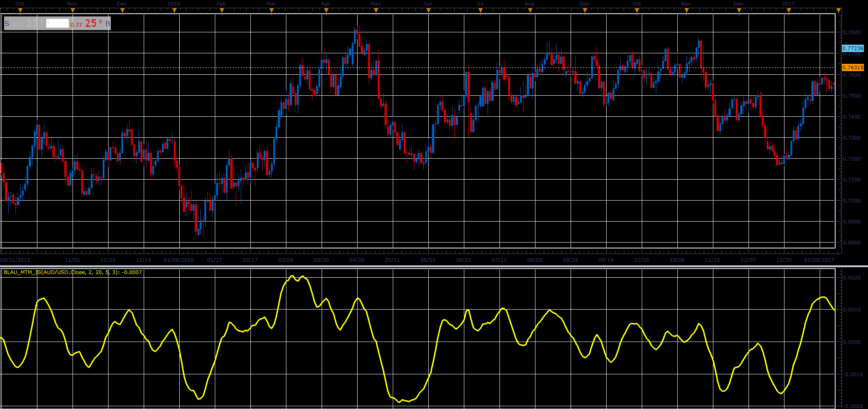This screenshot has height=409, width=868.
Task: Select the orange 0.76315 price label
Action: click(852, 67)
